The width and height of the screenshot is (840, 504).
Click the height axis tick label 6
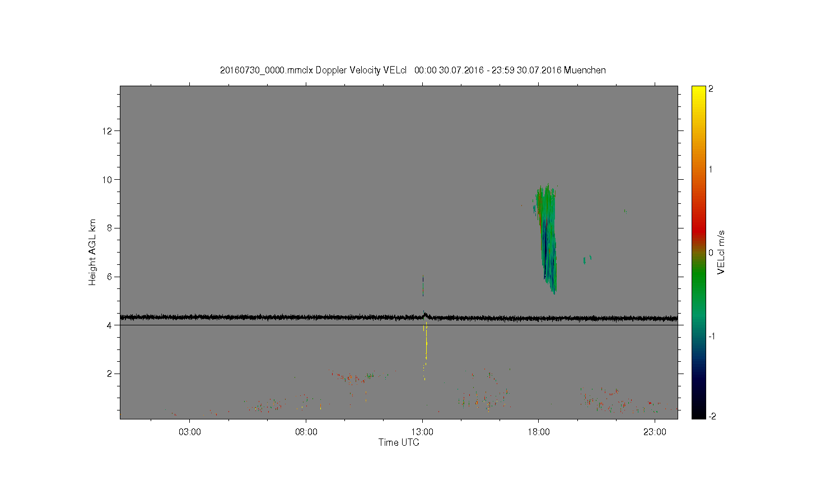click(x=110, y=277)
